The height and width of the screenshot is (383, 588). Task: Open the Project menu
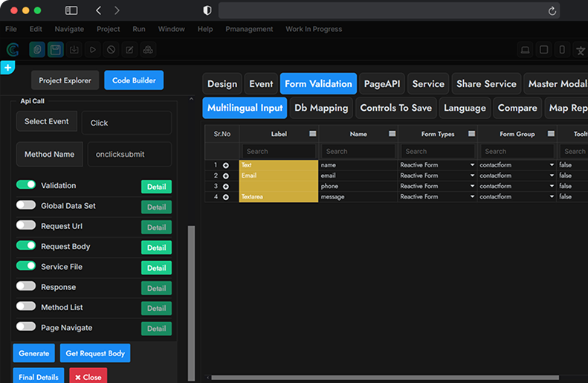coord(108,29)
